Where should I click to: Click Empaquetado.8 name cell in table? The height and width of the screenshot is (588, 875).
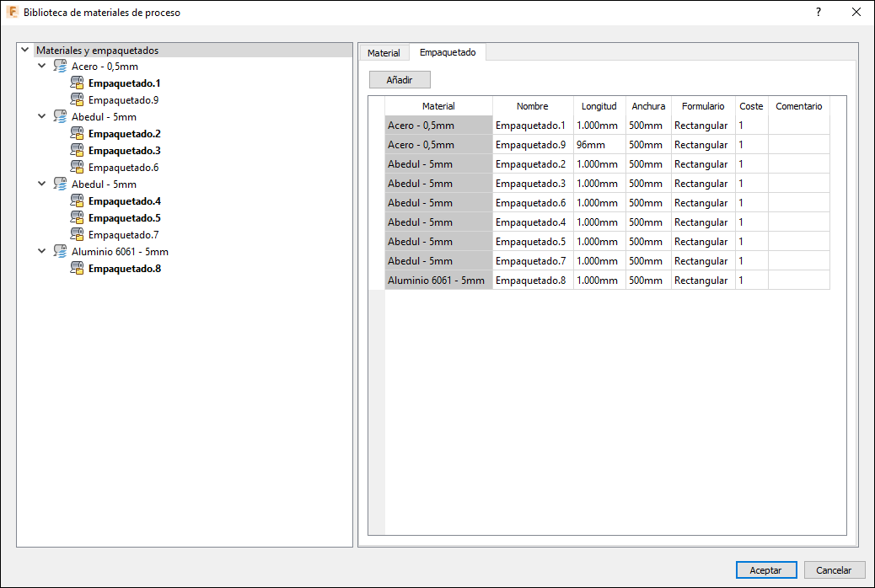pos(533,280)
